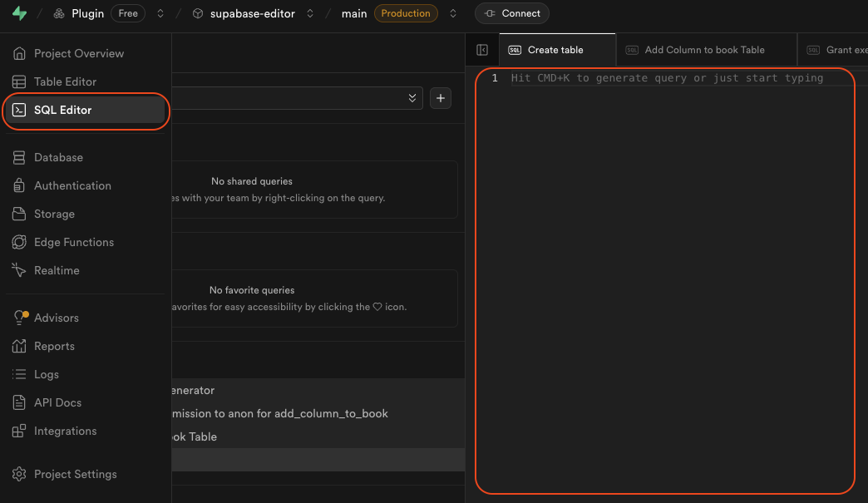Viewport: 868px width, 503px height.
Task: Navigate to Edge Functions
Action: tap(73, 242)
